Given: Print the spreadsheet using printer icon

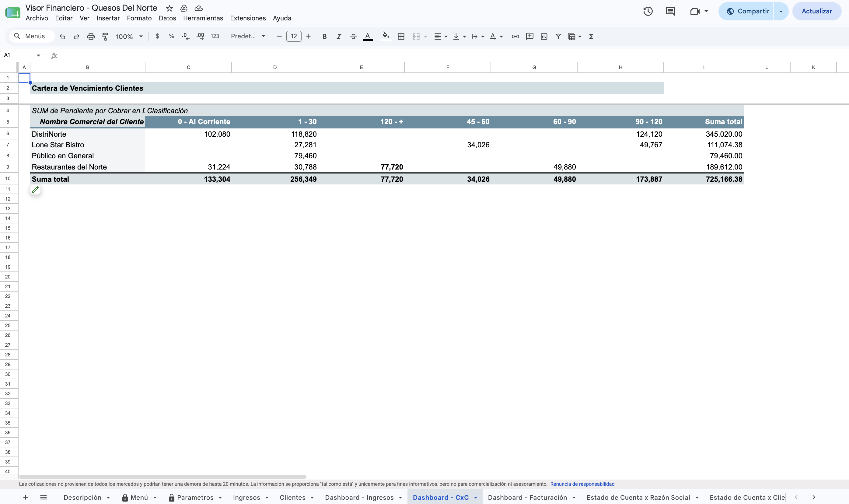Looking at the screenshot, I should coord(91,36).
